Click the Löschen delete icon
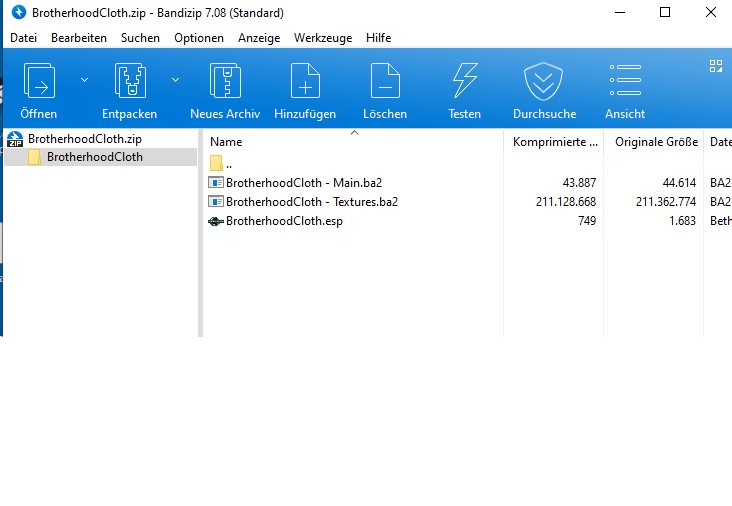Screen dimensions: 732x506 [x=385, y=81]
